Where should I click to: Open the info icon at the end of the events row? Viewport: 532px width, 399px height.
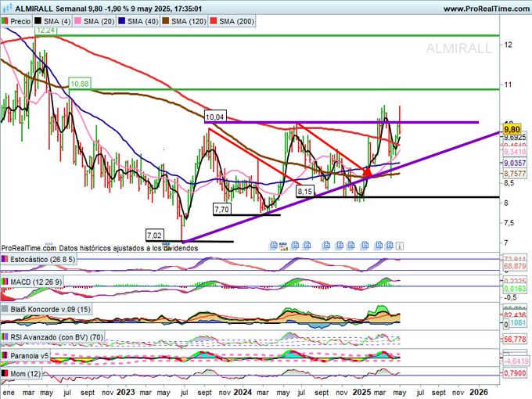pyautogui.click(x=400, y=246)
